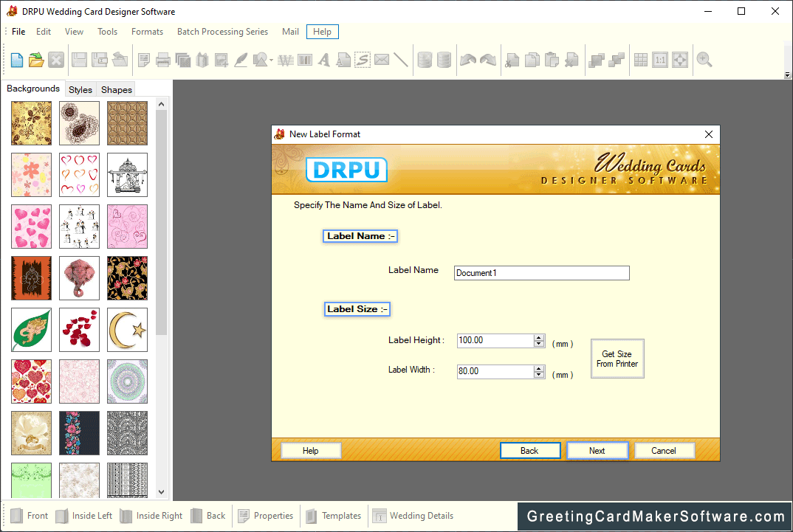Select the shapes drawing tool icon
The height and width of the screenshot is (532, 793).
pos(261,60)
